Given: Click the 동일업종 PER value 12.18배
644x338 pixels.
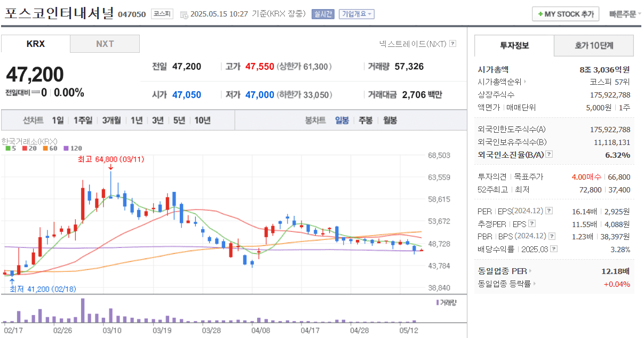Looking at the screenshot, I should pos(616,271).
